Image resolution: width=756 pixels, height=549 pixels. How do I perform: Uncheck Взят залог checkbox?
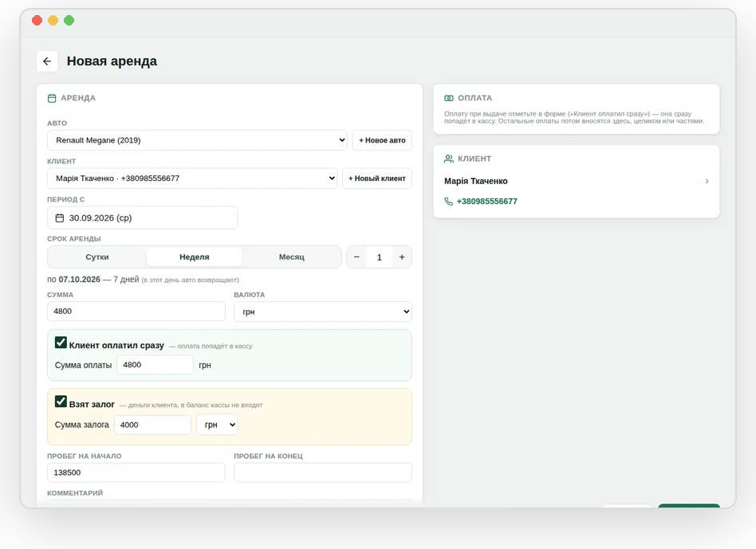pos(61,401)
